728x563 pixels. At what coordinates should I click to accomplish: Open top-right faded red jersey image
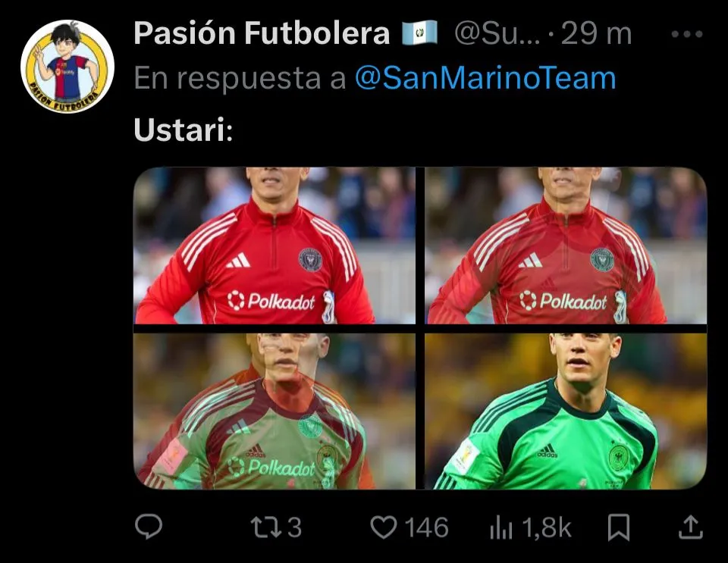point(566,246)
